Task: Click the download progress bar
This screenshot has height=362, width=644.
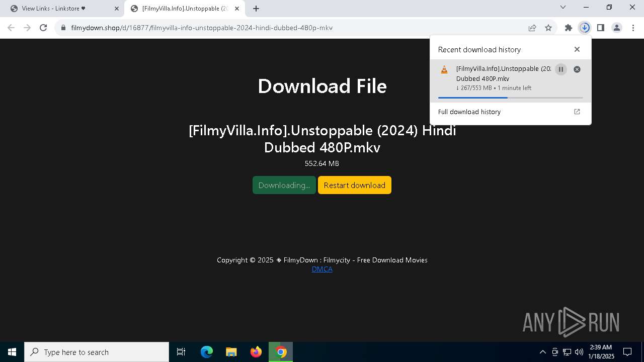Action: click(x=511, y=98)
